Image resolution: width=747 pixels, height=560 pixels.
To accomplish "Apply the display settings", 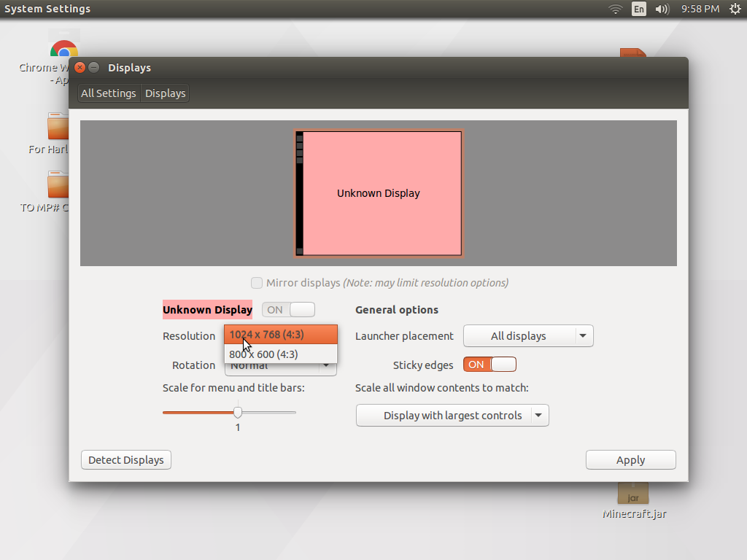I will [x=631, y=460].
